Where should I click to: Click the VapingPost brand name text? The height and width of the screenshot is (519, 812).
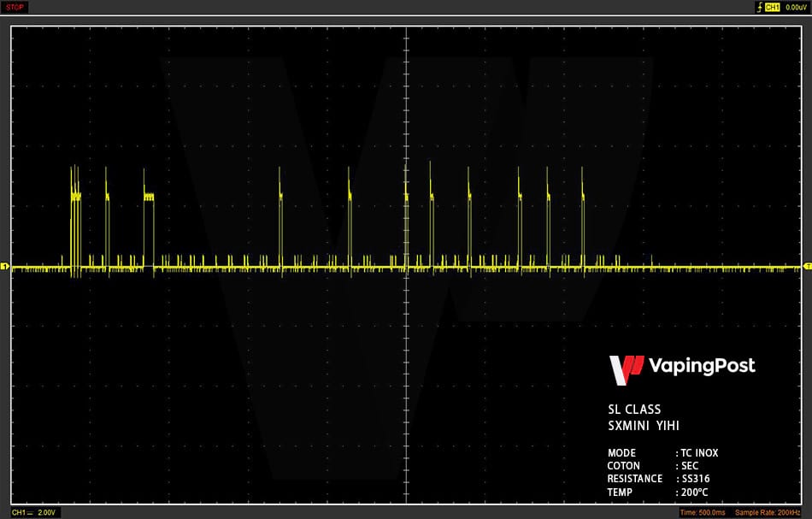pyautogui.click(x=702, y=366)
